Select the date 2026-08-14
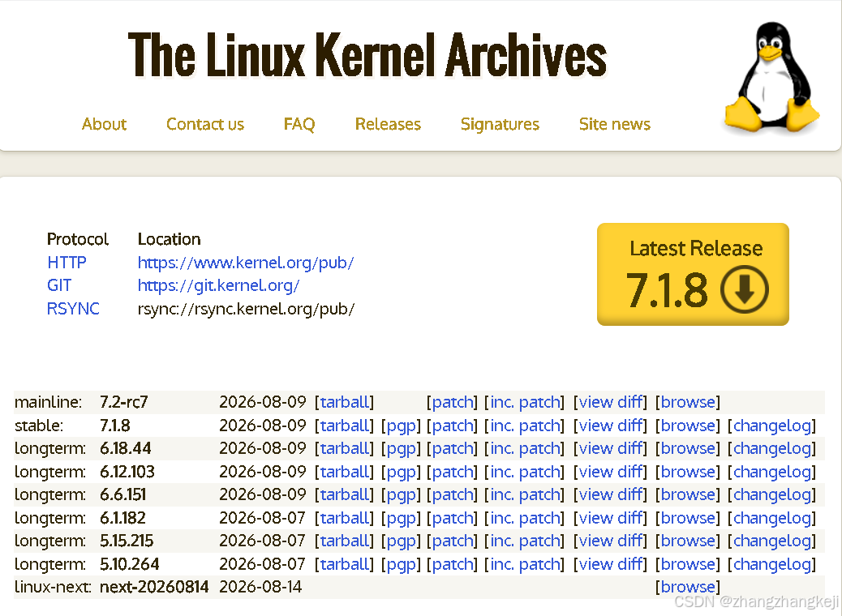 [x=260, y=587]
